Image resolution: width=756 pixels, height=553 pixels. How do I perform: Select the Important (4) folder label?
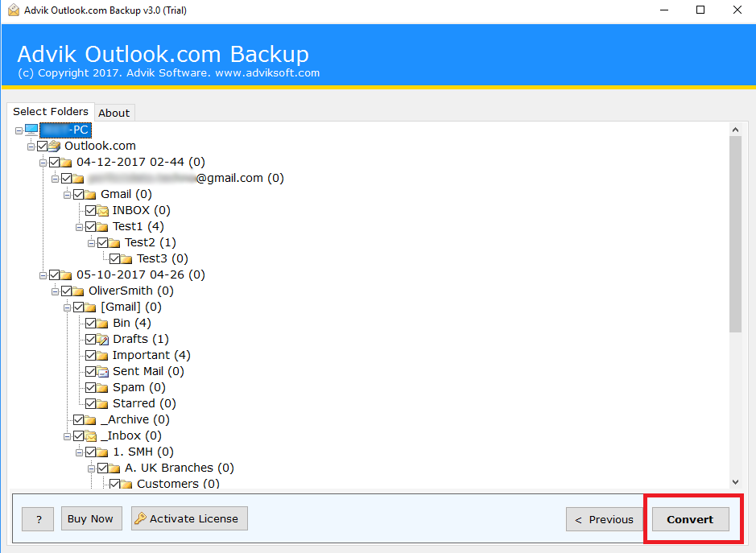click(x=151, y=355)
